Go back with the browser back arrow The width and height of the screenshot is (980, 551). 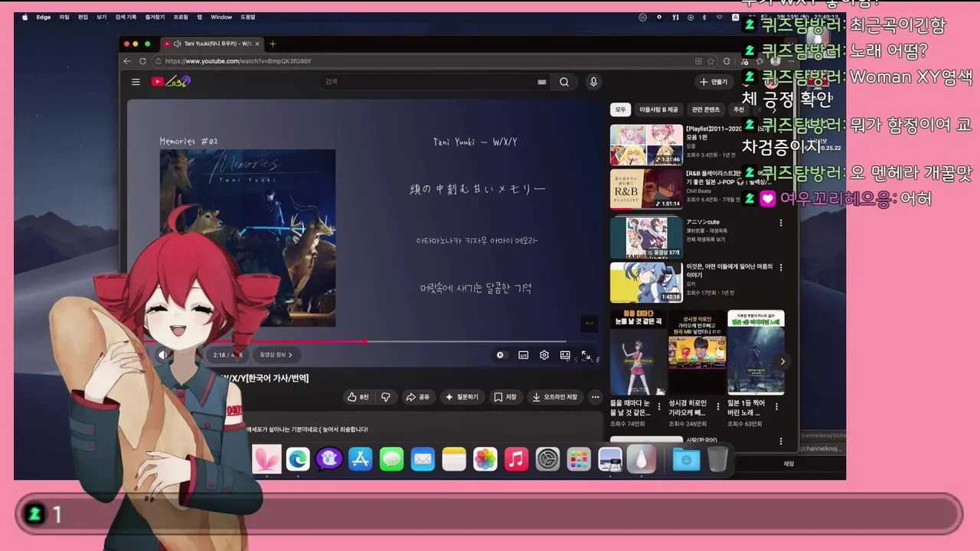point(128,61)
